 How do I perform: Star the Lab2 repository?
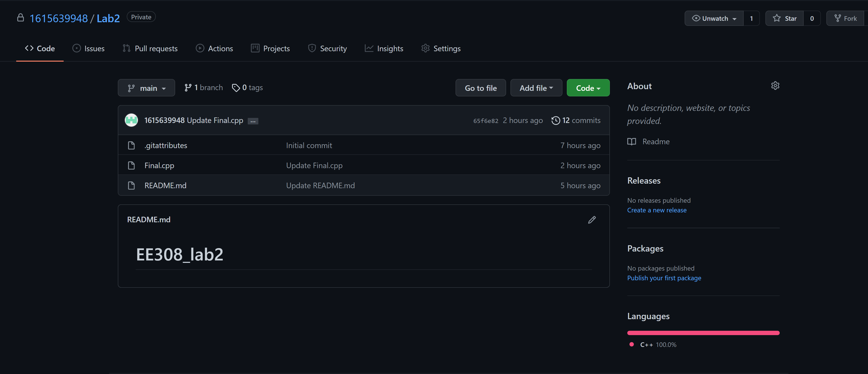(x=785, y=19)
